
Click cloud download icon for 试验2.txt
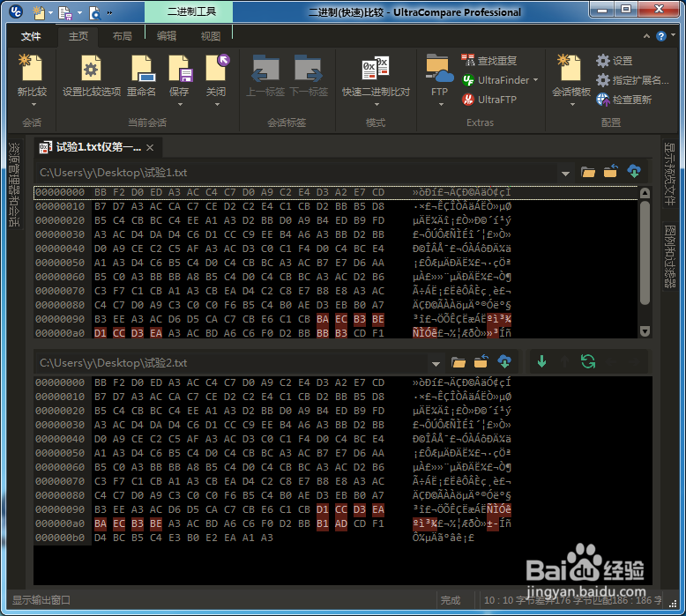click(x=504, y=361)
